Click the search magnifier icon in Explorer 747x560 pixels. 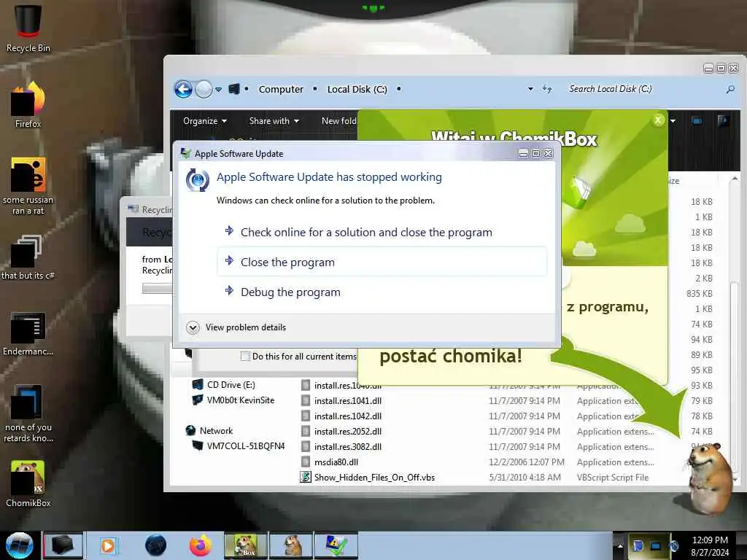tap(730, 89)
